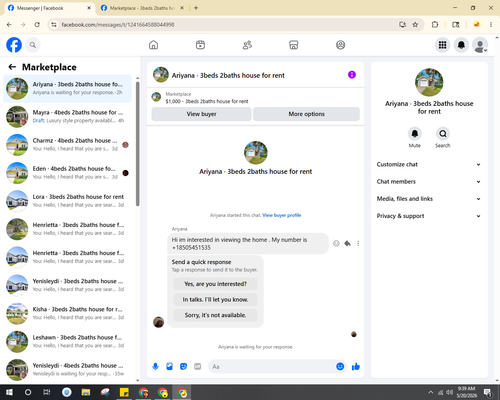Mute the conversation with bell icon

(x=415, y=134)
